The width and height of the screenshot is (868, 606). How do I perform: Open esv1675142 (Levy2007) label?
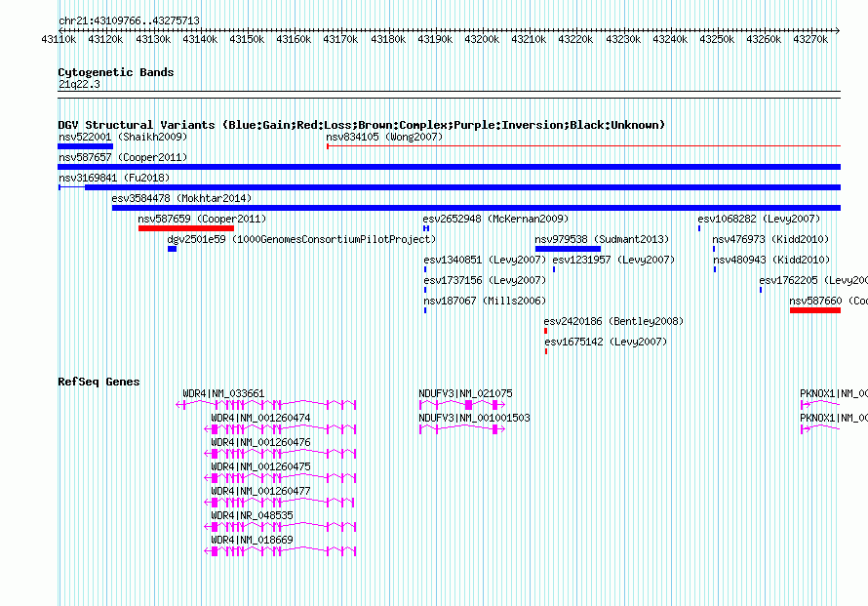tap(607, 342)
